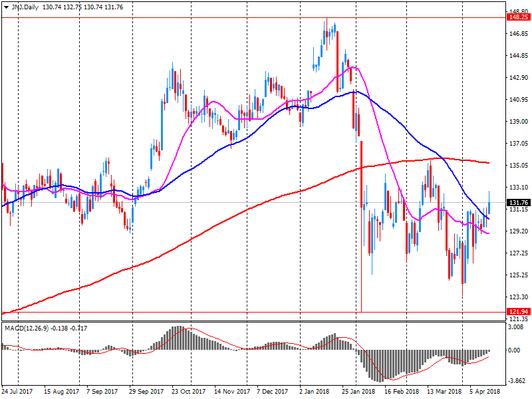Click the 23 Oct 2017 date label
Image resolution: width=532 pixels, height=399 pixels.
[188, 391]
